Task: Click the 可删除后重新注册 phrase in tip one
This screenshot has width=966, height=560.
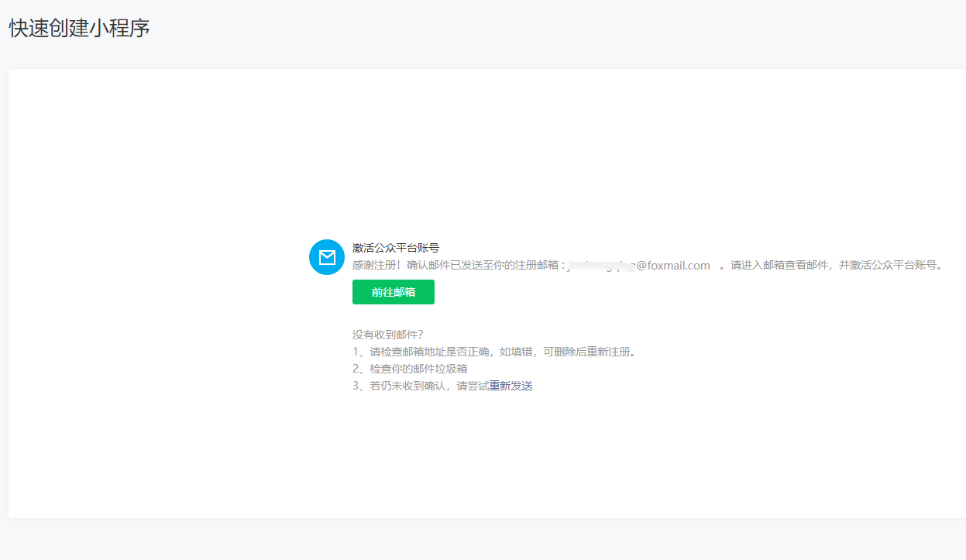Action: (587, 352)
